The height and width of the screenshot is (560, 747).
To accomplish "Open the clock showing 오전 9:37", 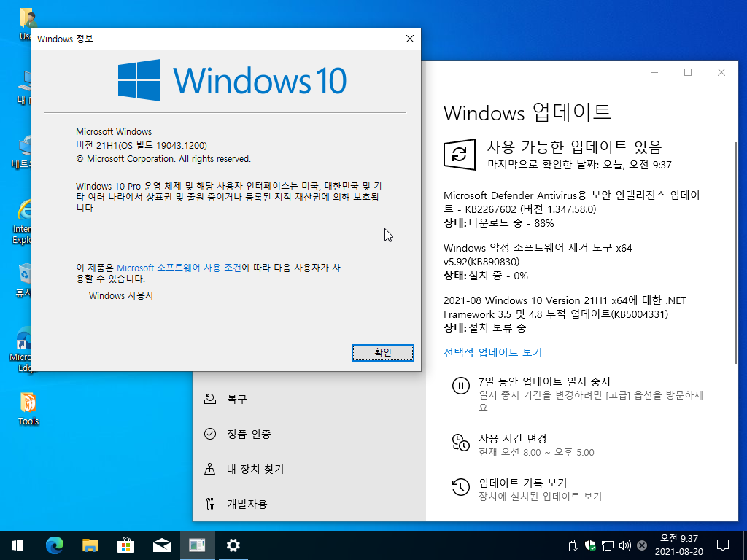I will 678,545.
